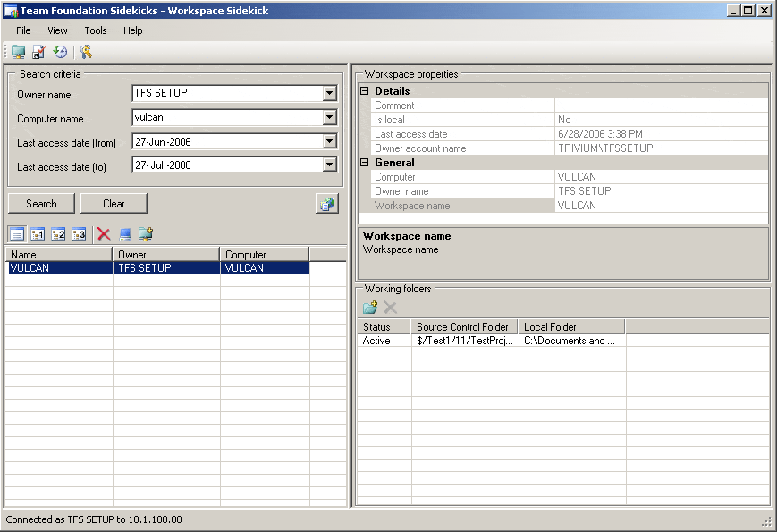Click the clock with green arrow toolbar icon
The height and width of the screenshot is (532, 777).
61,52
